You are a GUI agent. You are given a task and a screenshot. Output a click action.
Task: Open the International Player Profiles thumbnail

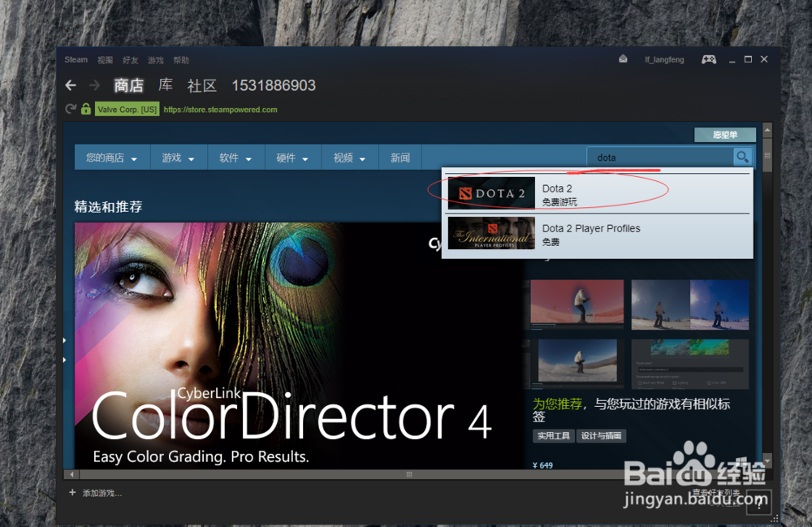[491, 233]
